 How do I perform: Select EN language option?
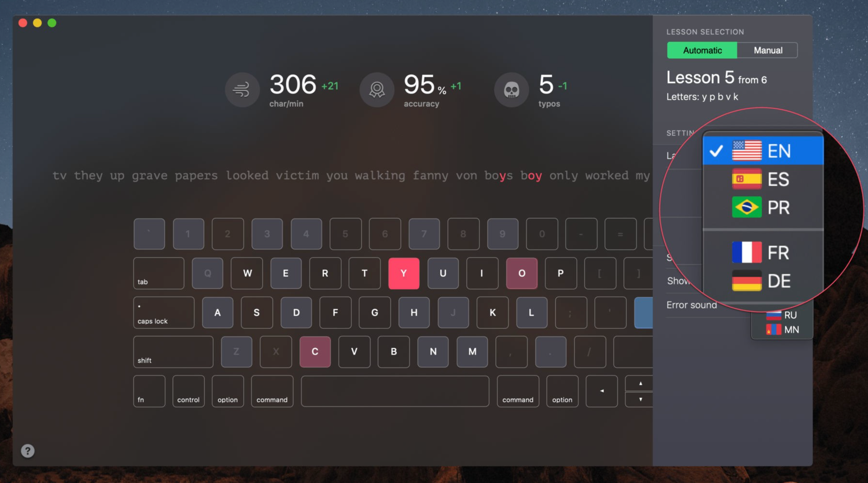coord(763,150)
